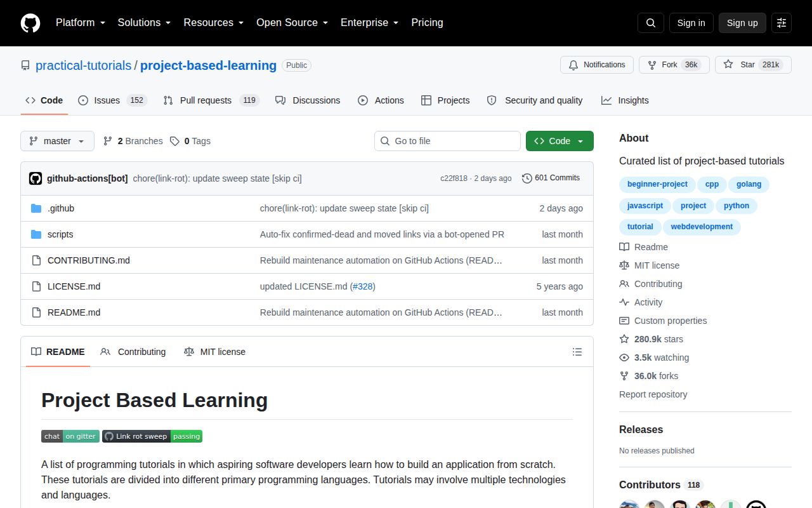Open the search magnifier icon in header

click(651, 23)
